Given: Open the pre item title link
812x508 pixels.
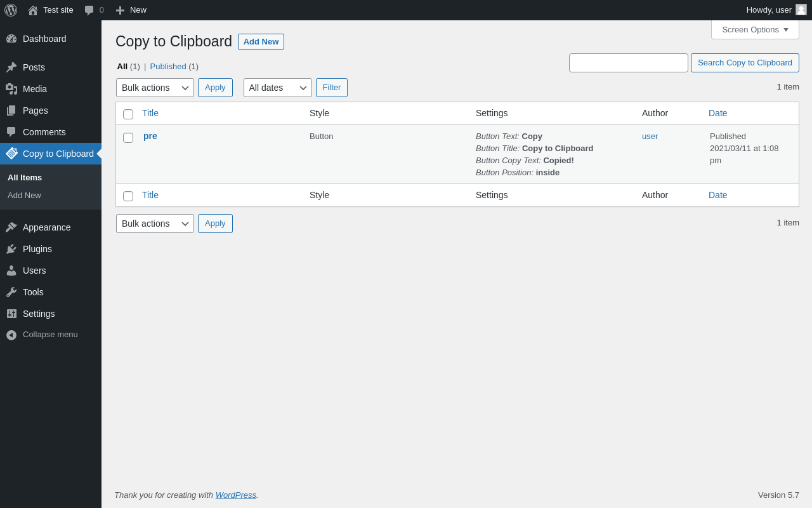Looking at the screenshot, I should click(150, 136).
